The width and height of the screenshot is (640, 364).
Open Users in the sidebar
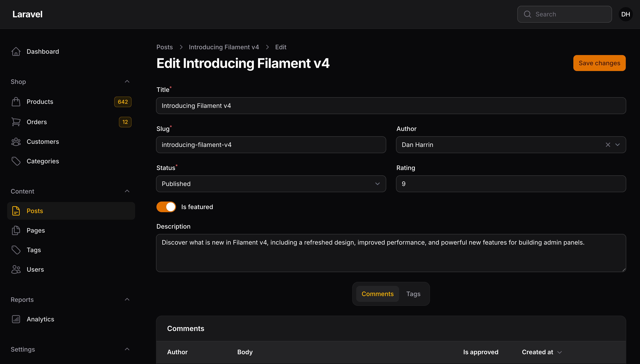click(71, 269)
